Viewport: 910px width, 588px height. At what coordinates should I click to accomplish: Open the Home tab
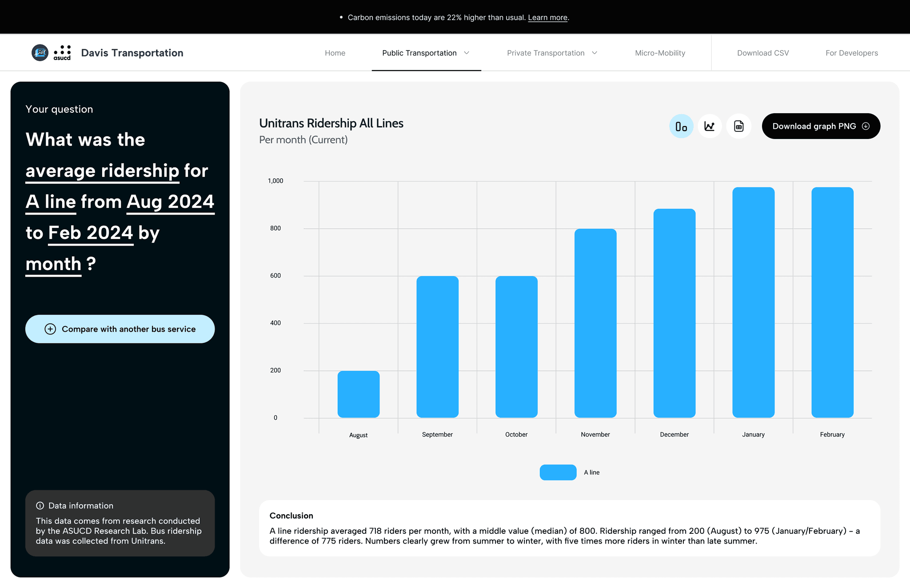335,53
